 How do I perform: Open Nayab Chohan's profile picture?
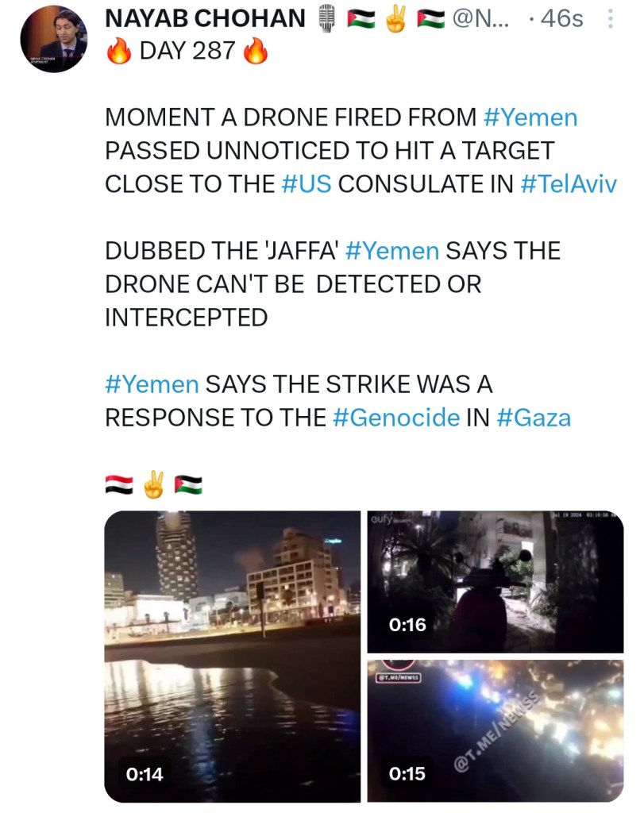[x=53, y=40]
